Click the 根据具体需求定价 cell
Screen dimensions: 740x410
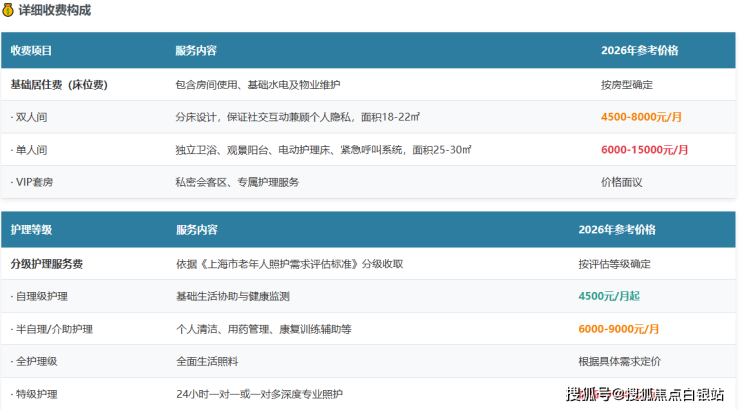[620, 361]
